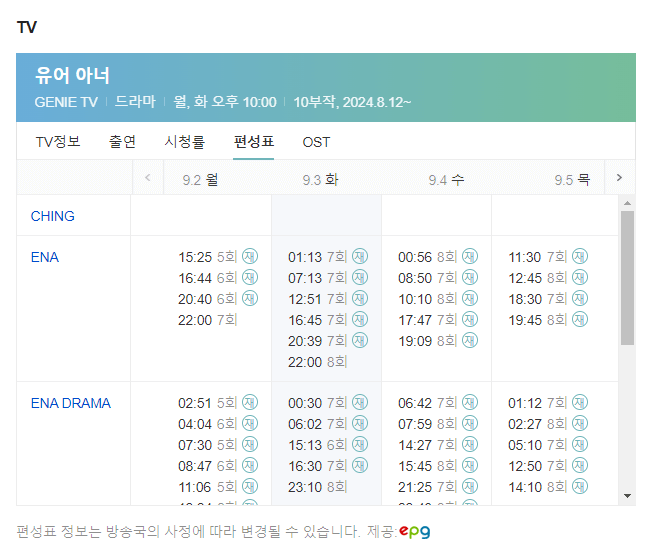Click the rerun icon beside ENA 17:47
Viewport: 651px width, 555px height.
[x=470, y=319]
